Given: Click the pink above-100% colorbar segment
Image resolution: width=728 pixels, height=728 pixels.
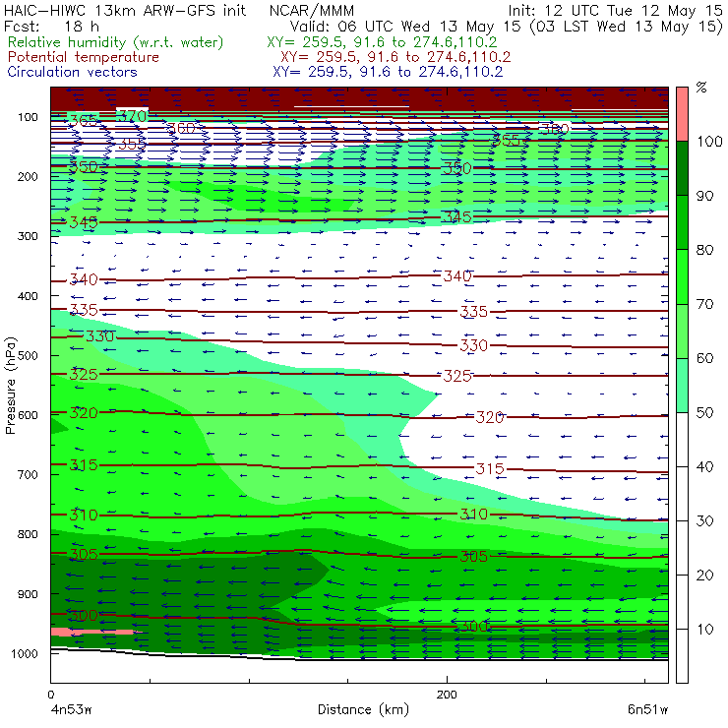Looking at the screenshot, I should click(682, 114).
